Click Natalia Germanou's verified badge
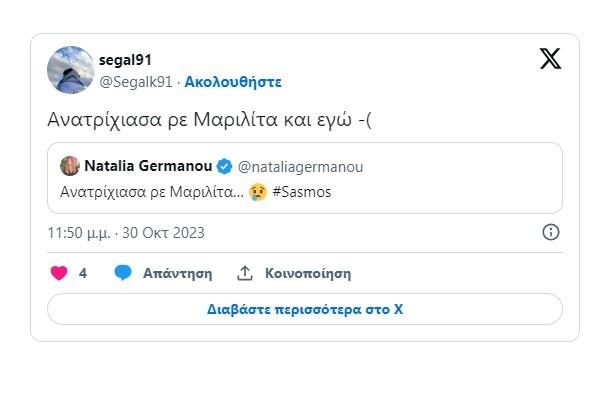Viewport: 606px width, 397px height. [x=224, y=167]
